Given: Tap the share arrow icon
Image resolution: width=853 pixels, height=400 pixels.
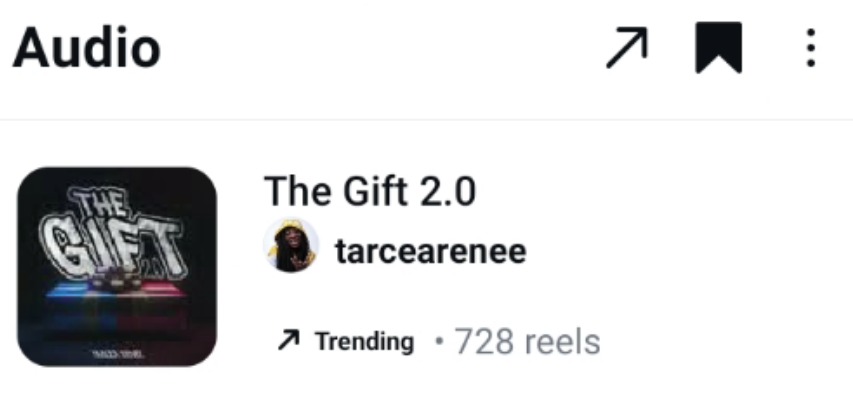Looking at the screenshot, I should pos(627,48).
